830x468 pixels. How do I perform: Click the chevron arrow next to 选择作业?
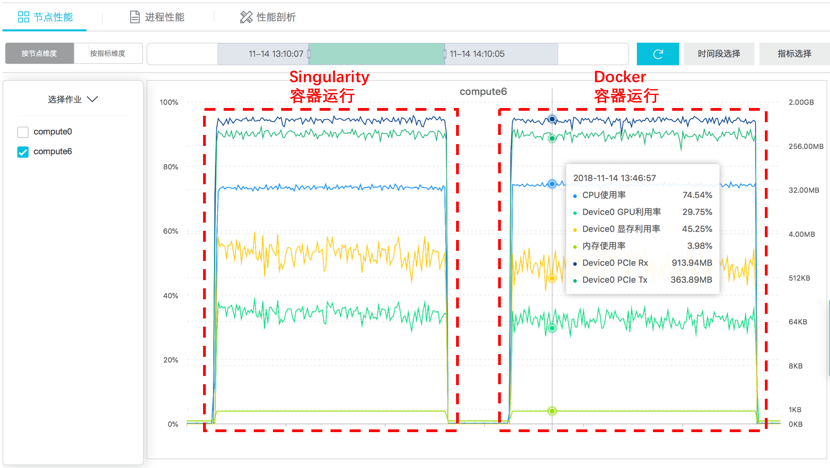(93, 99)
